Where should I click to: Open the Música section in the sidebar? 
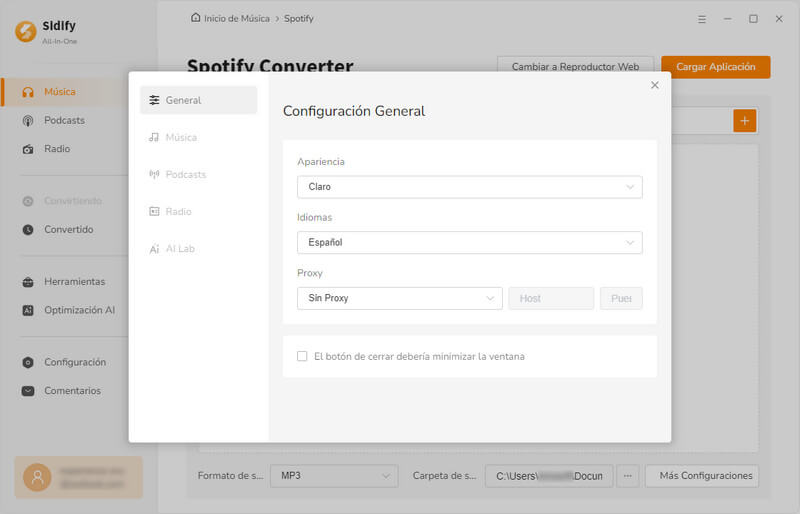coord(64,92)
